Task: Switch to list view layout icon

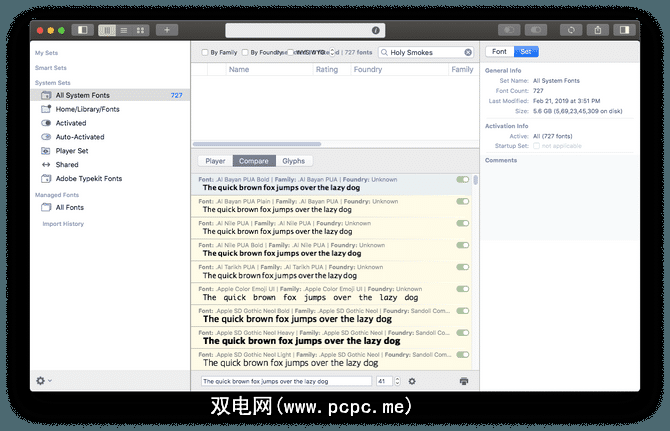Action: tap(123, 30)
